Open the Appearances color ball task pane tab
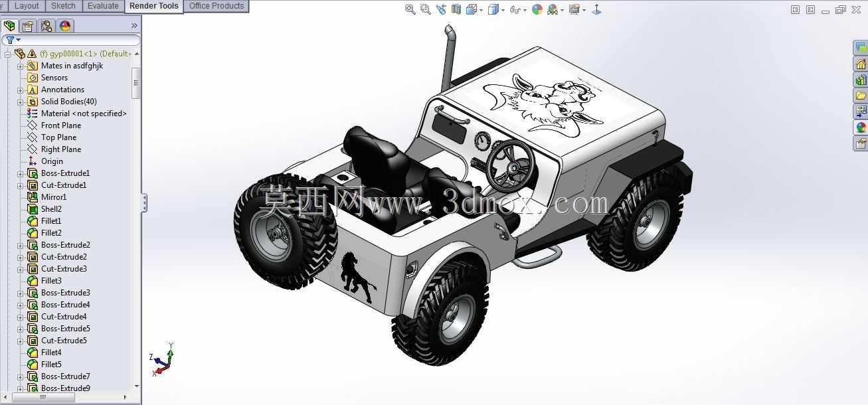Image resolution: width=868 pixels, height=405 pixels. point(861,127)
